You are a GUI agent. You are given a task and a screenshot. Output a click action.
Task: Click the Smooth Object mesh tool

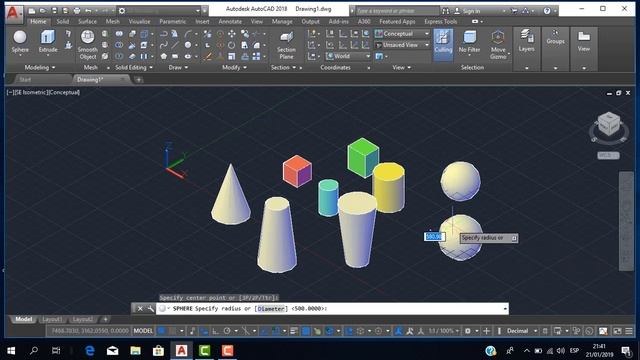point(87,45)
